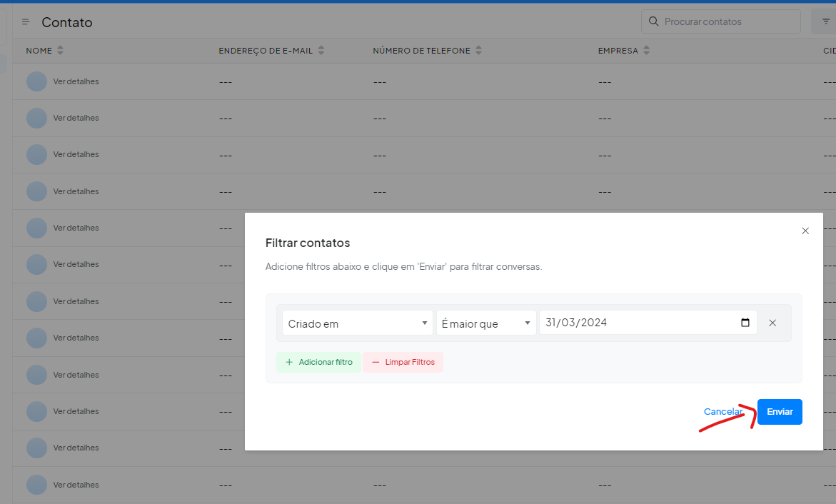Click the filter icon in top bar
Viewport: 836px width, 504px height.
point(825,22)
